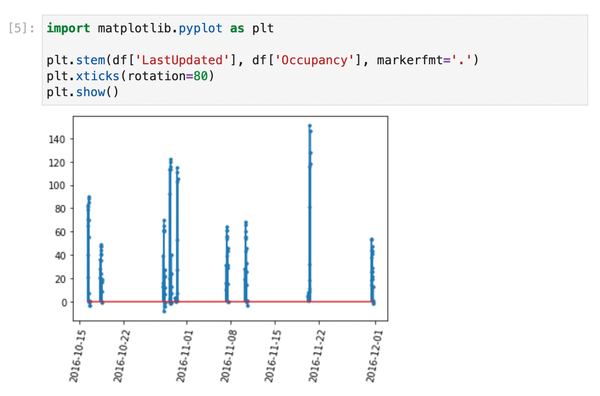Click the x-axis label 2016-12-01

click(x=374, y=355)
